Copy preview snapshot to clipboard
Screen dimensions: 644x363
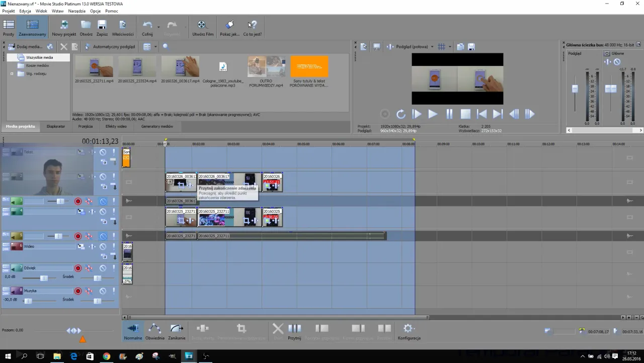coord(460,47)
